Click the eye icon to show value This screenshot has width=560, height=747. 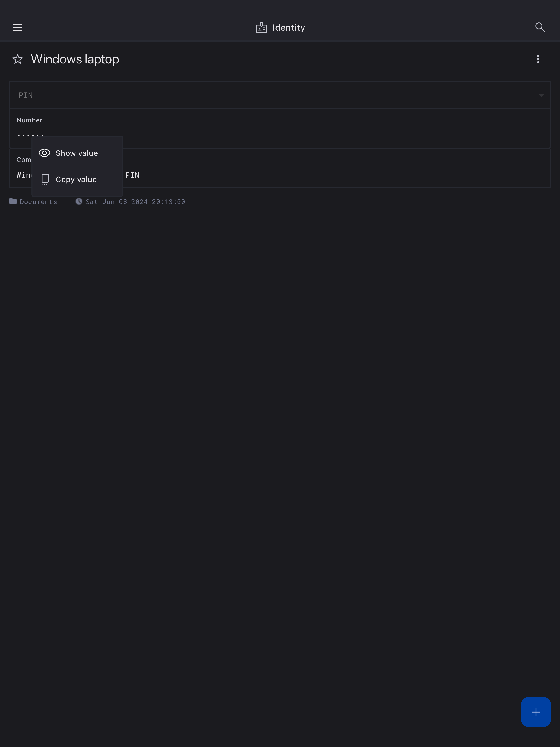pyautogui.click(x=44, y=153)
